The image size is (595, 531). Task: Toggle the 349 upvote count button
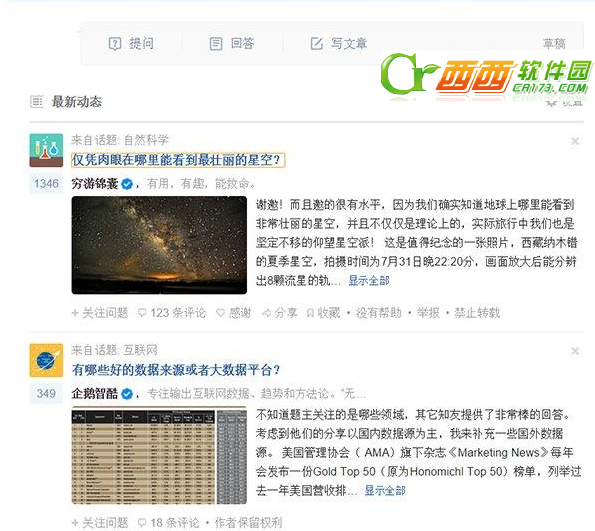[46, 394]
